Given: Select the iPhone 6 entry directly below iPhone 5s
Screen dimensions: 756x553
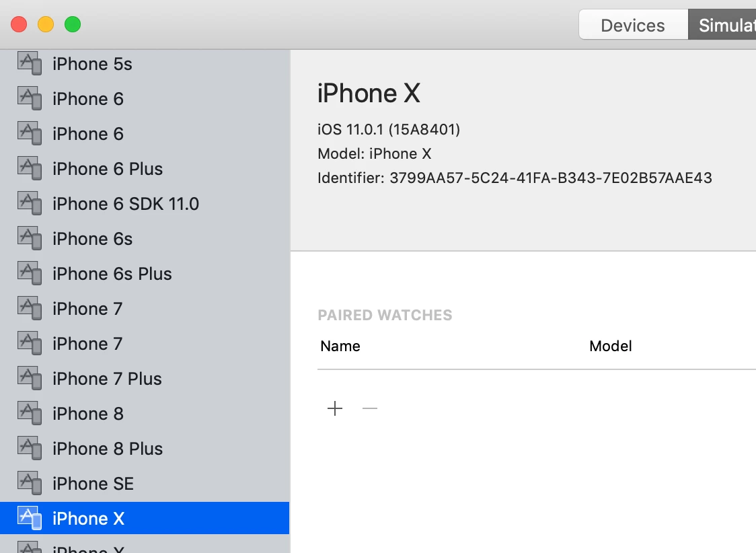Looking at the screenshot, I should point(145,99).
